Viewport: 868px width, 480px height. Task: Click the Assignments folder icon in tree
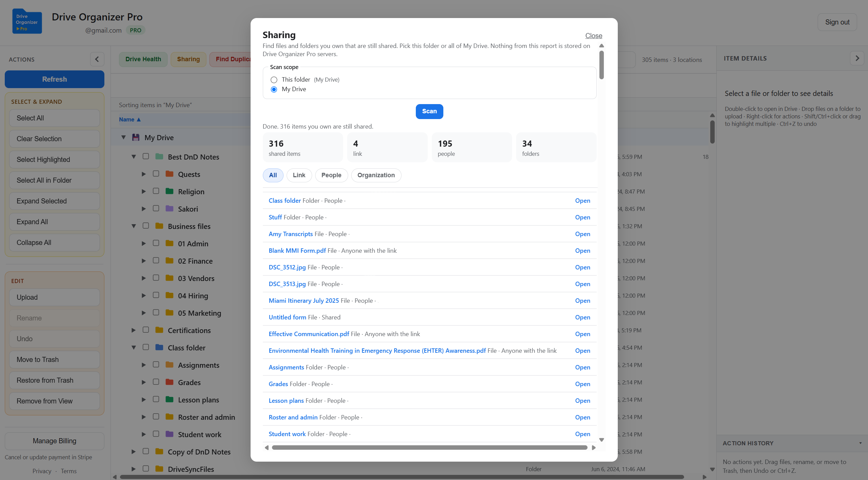[169, 365]
